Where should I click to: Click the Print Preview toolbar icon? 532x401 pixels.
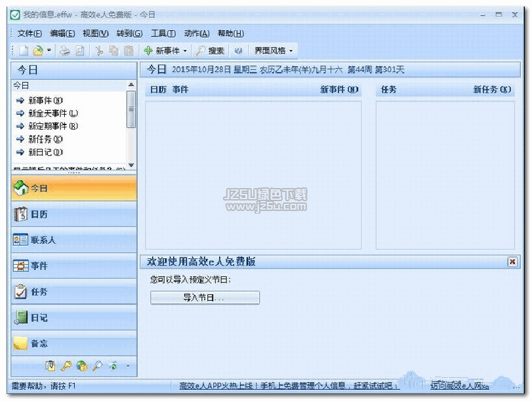pyautogui.click(x=79, y=51)
